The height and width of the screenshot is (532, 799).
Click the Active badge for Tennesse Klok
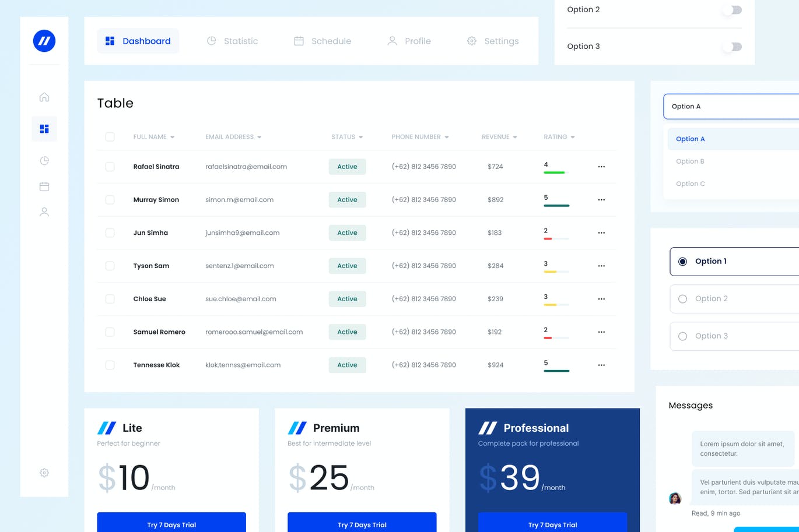[347, 365]
